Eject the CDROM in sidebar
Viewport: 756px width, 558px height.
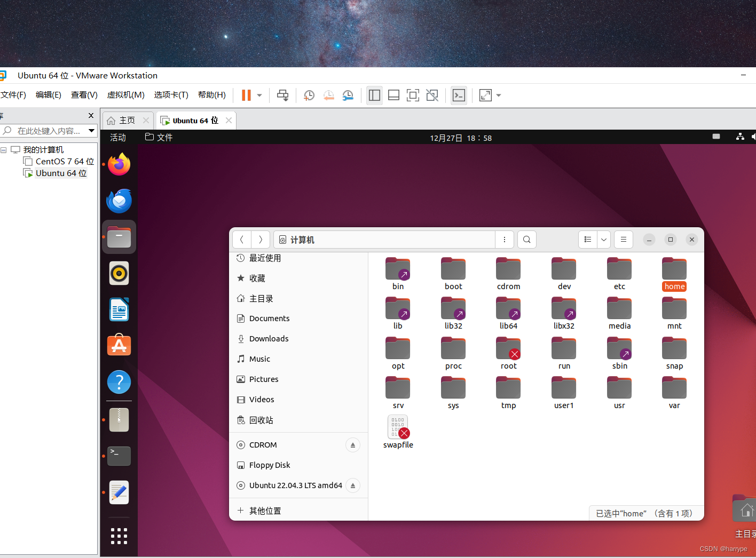(353, 445)
